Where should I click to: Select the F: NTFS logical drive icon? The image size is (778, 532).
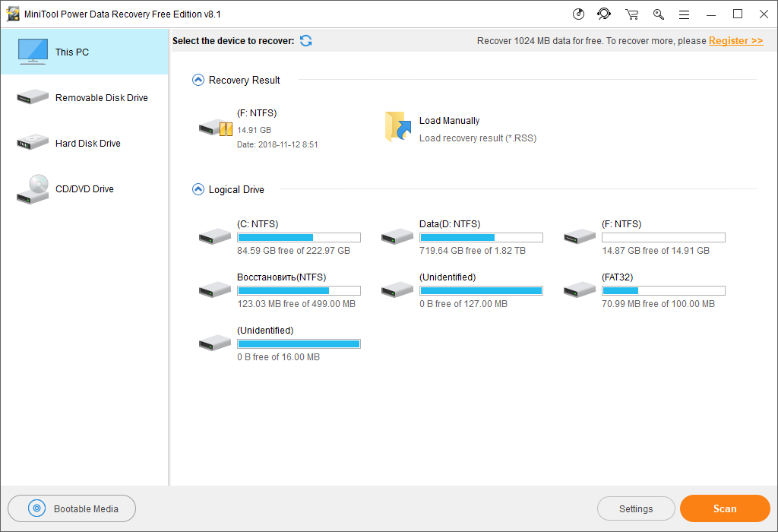tap(580, 236)
